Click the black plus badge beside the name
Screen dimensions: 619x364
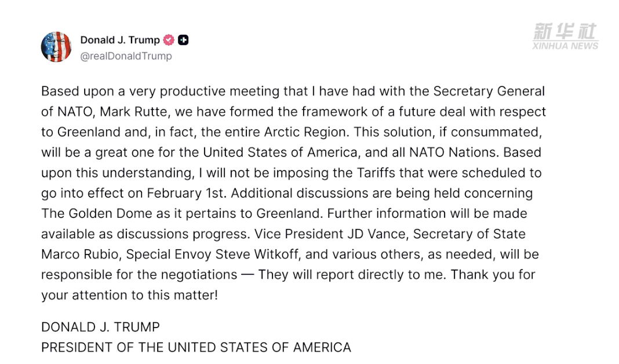pos(183,40)
